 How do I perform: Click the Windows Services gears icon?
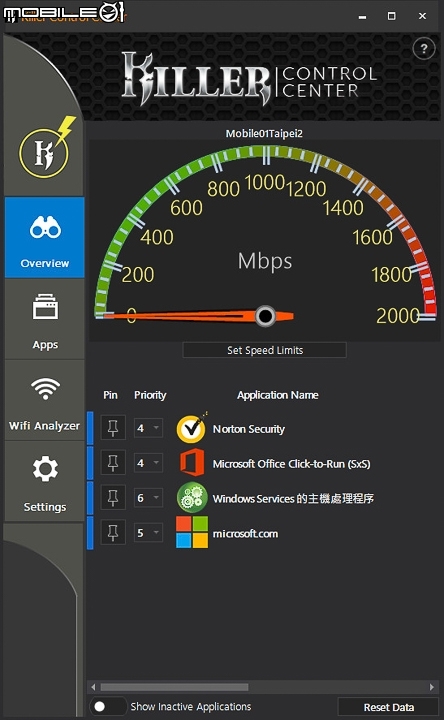[192, 498]
